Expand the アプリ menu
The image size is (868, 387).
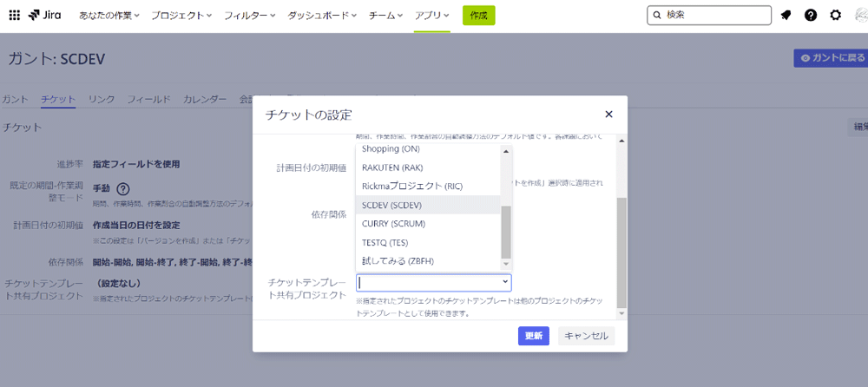432,16
